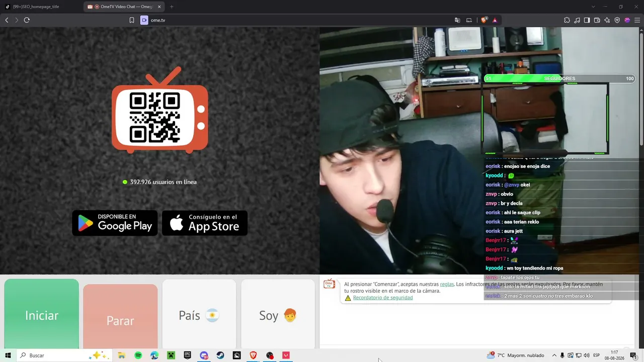The height and width of the screenshot is (362, 644).
Task: Open Spotify from the taskbar
Action: [x=138, y=355]
